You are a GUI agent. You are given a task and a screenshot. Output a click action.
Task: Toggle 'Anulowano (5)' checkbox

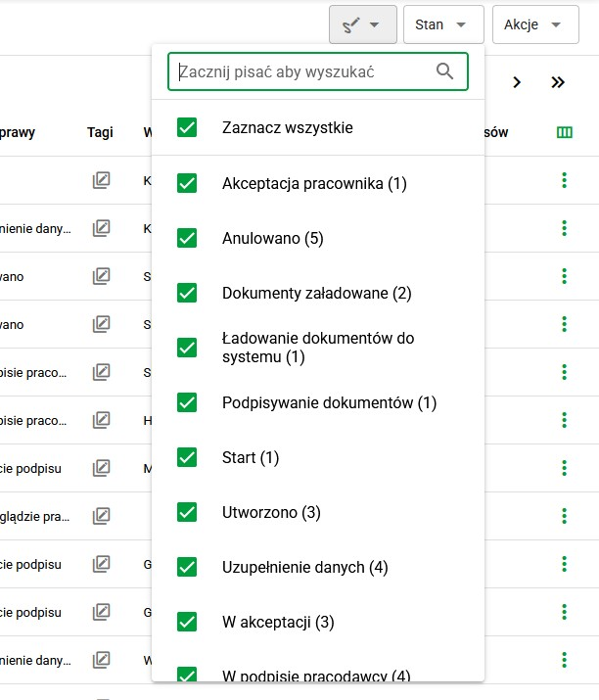187,238
